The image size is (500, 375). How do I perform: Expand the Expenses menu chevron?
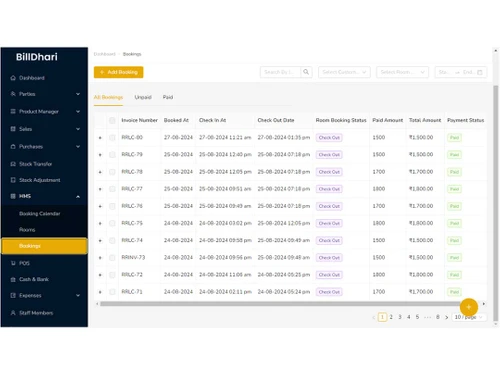tap(78, 295)
